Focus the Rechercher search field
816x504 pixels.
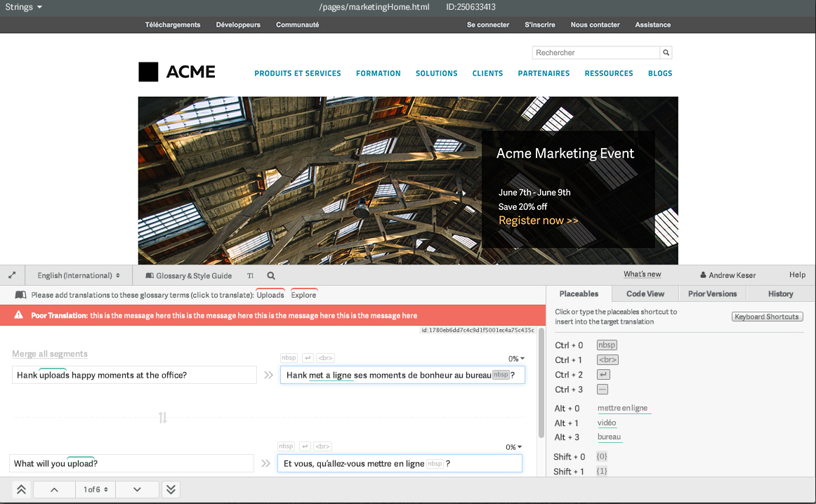click(596, 53)
